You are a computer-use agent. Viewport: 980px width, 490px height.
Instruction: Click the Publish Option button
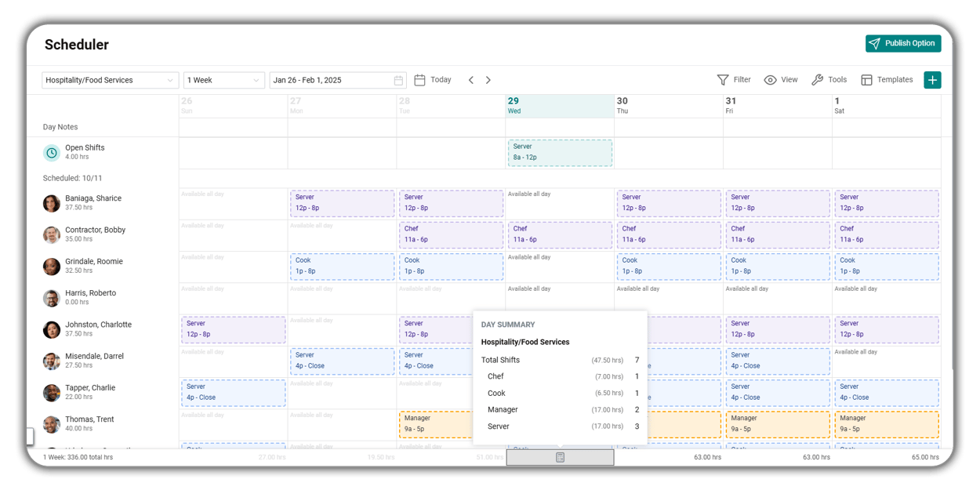902,43
